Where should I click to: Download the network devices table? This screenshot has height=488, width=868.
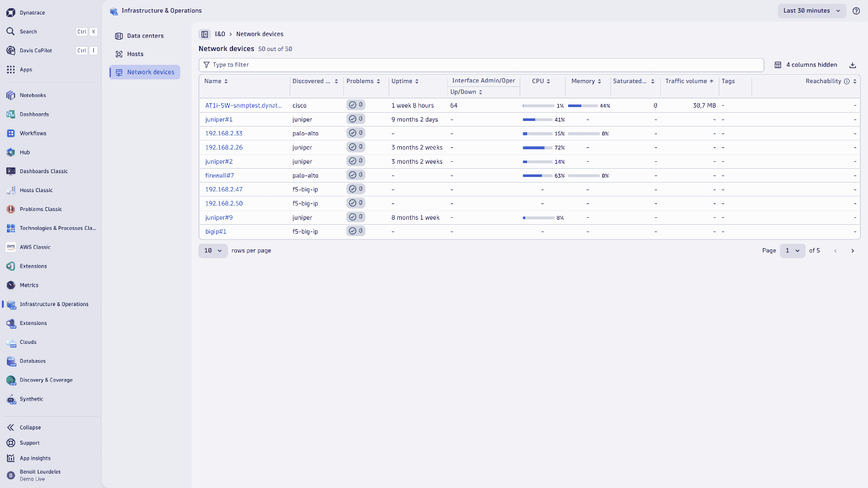pos(853,65)
